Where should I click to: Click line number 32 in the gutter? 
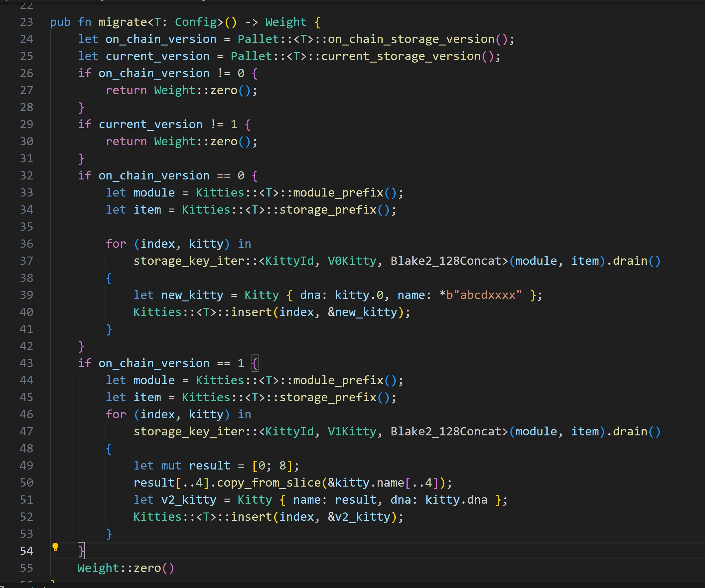[x=27, y=176]
